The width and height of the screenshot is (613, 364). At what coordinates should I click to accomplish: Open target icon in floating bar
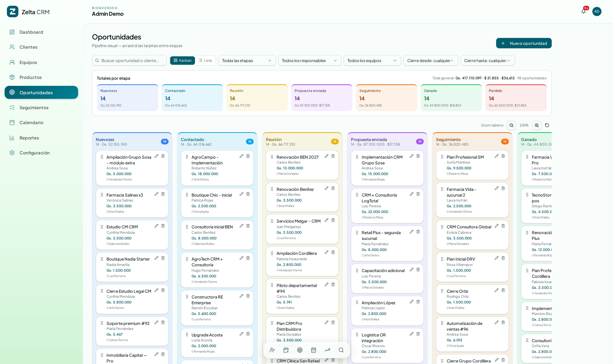click(300, 350)
